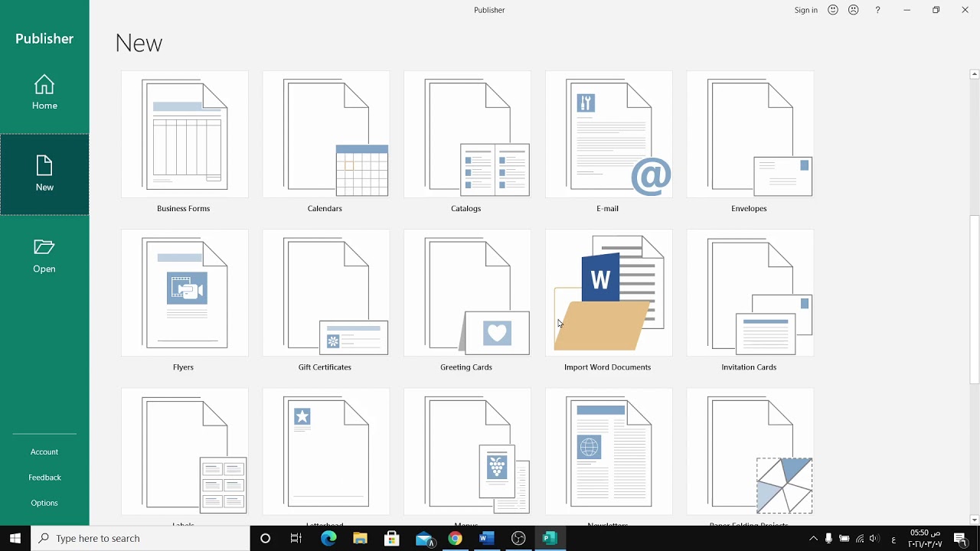Open the volume control tray icon
980x551 pixels.
tap(874, 539)
